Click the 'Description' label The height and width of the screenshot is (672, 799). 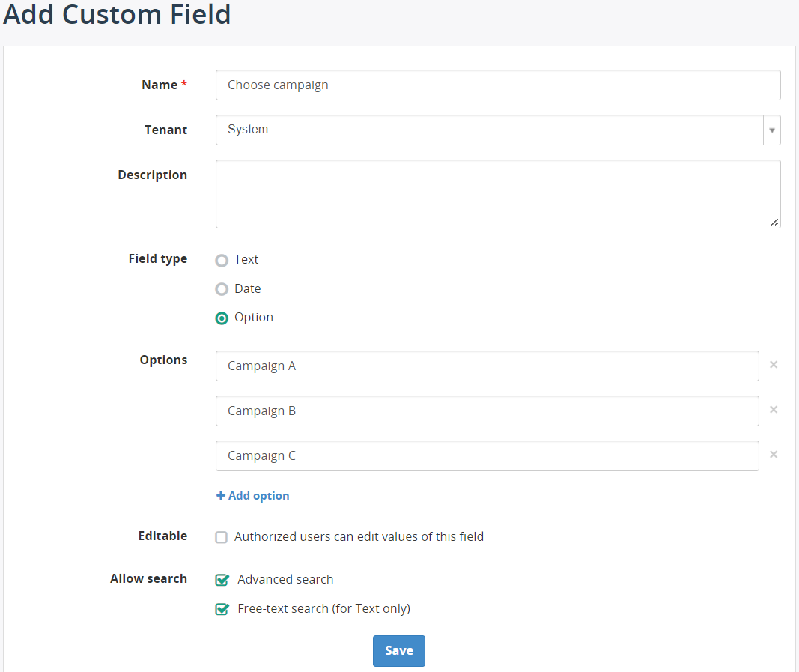[152, 175]
